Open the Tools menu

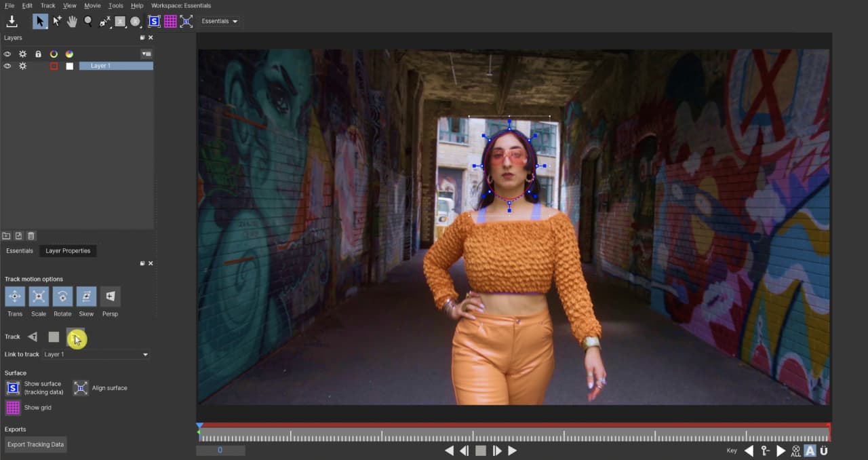coord(116,5)
